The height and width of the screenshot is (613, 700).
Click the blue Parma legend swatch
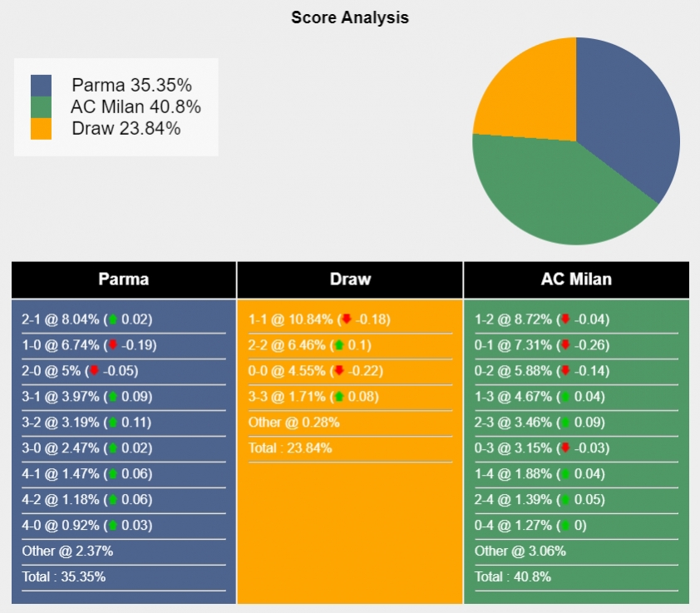tap(41, 86)
